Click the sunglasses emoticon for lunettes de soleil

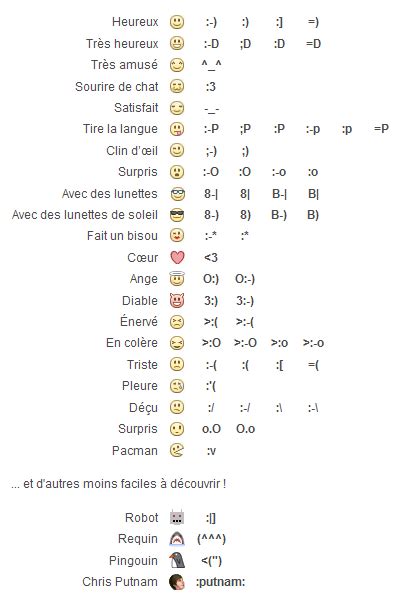[x=177, y=215]
